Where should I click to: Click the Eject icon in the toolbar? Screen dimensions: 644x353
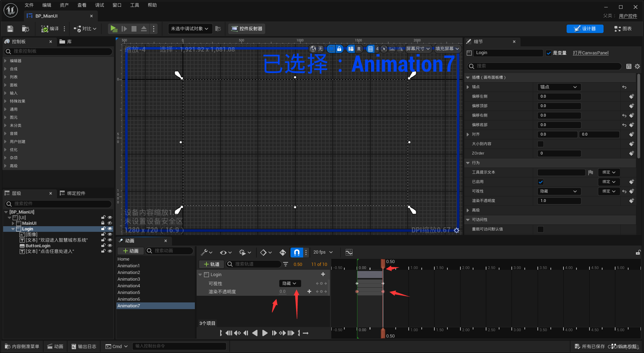click(x=144, y=29)
